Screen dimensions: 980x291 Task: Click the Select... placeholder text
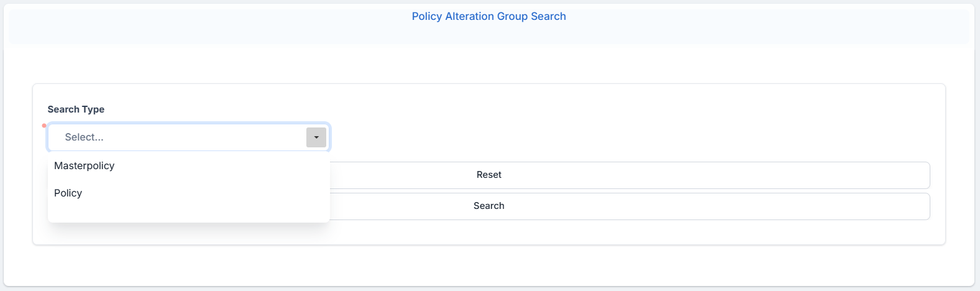click(84, 137)
